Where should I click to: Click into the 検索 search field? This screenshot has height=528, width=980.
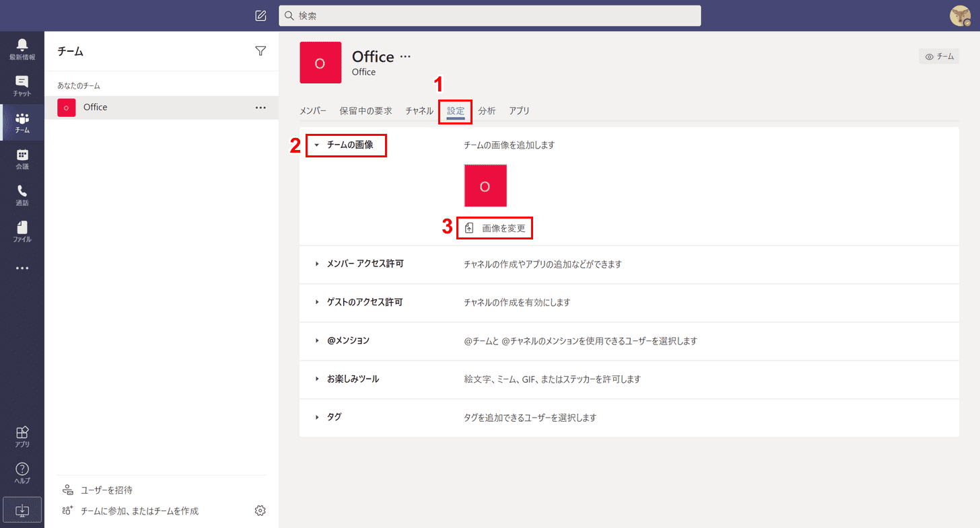click(x=490, y=15)
